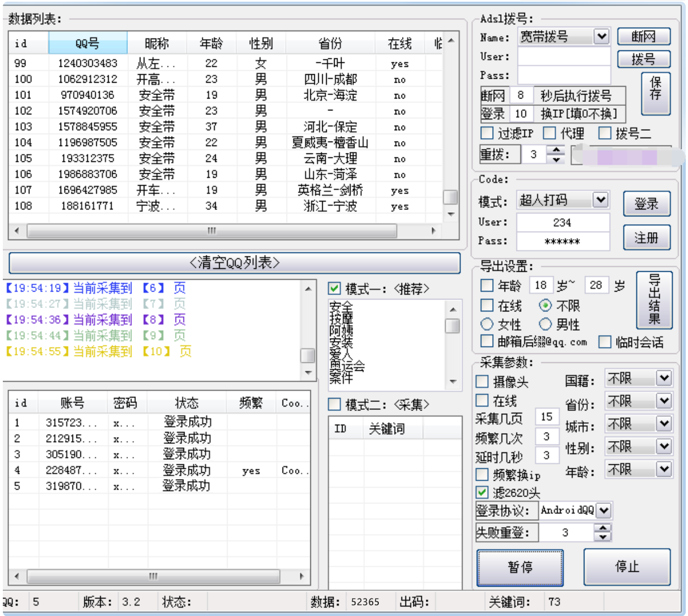This screenshot has height=616, width=688.
Task: Click the 注册 register button
Action: (646, 238)
